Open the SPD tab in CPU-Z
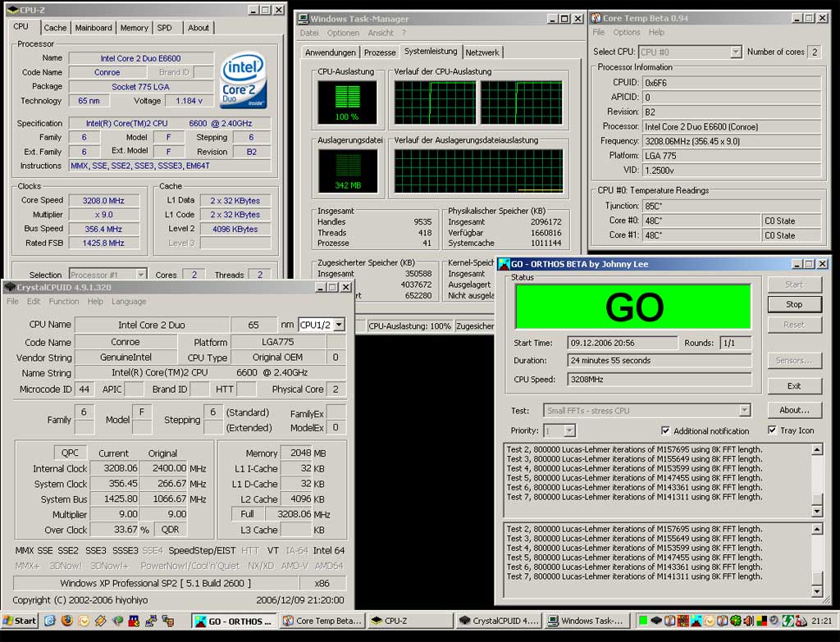The image size is (840, 642). (x=164, y=28)
